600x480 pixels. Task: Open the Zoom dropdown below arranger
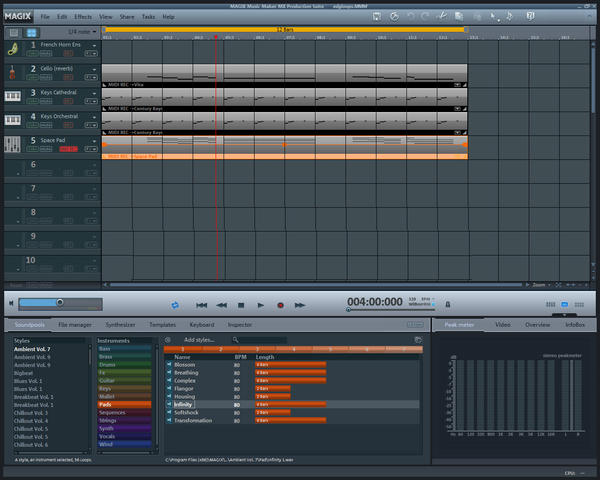coord(541,285)
